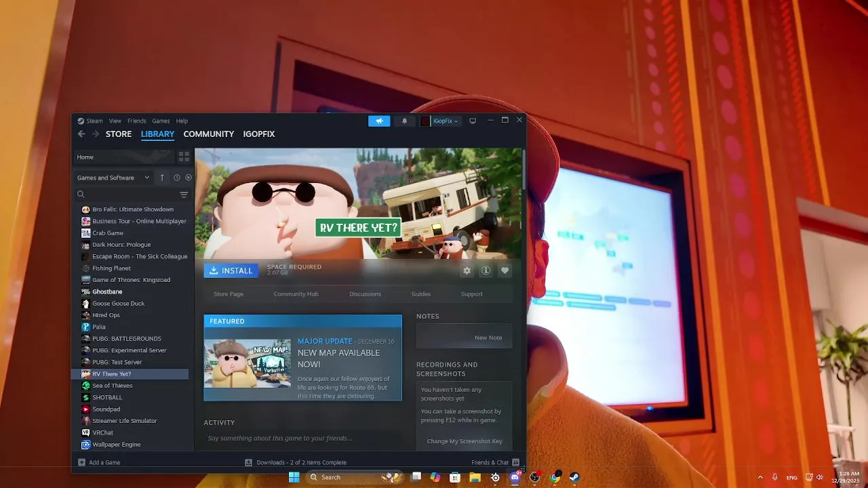Image resolution: width=868 pixels, height=488 pixels.
Task: Open the Games menu
Action: point(161,121)
